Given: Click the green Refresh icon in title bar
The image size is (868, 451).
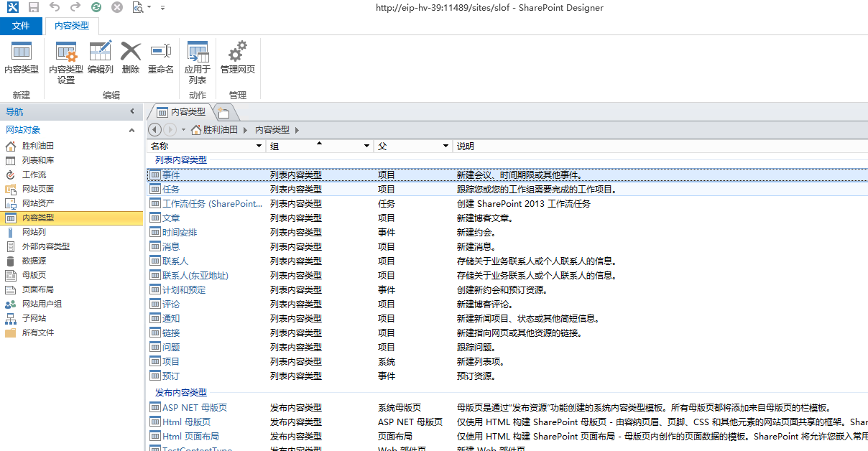Looking at the screenshot, I should 96,7.
